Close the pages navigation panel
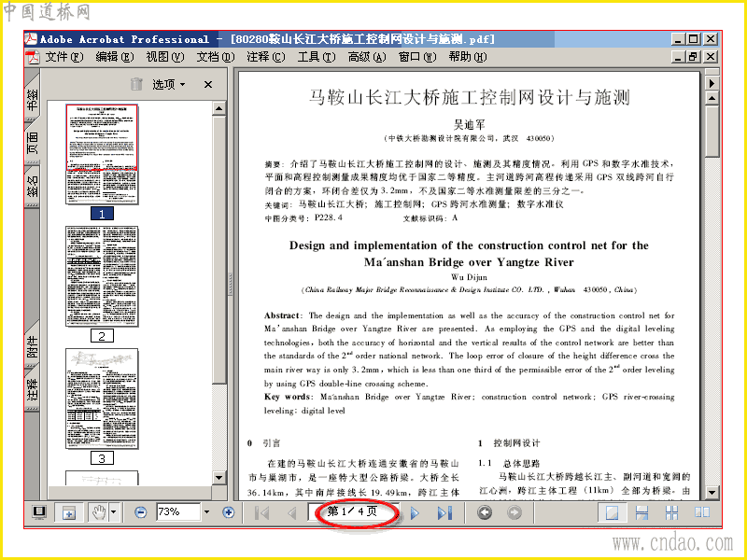The height and width of the screenshot is (560, 747). [208, 85]
